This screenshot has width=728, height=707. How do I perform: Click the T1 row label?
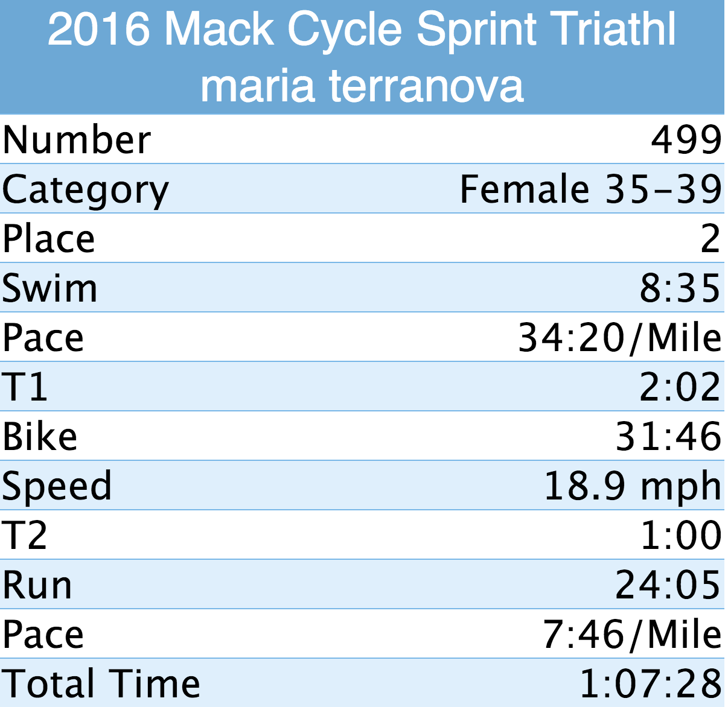click(25, 387)
